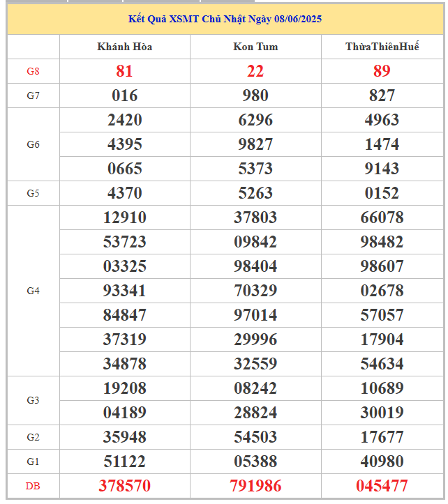Image resolution: width=448 pixels, height=504 pixels.
Task: Click the G6 prize row label
Action: pos(33,144)
